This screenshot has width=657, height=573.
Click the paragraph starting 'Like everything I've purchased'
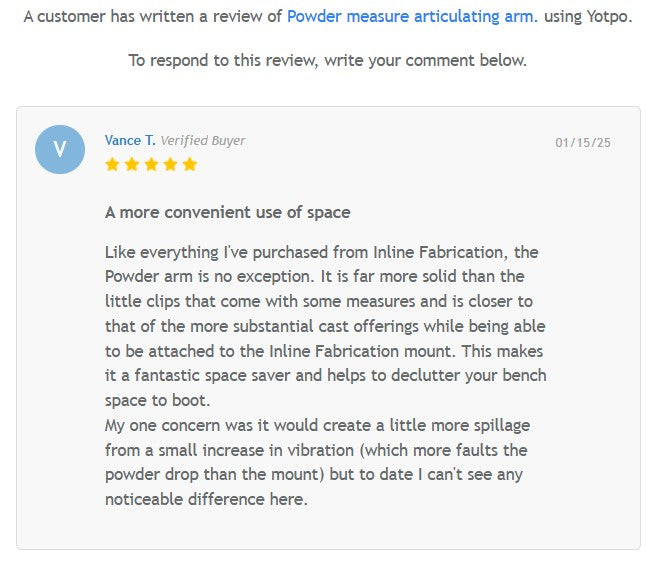325,325
